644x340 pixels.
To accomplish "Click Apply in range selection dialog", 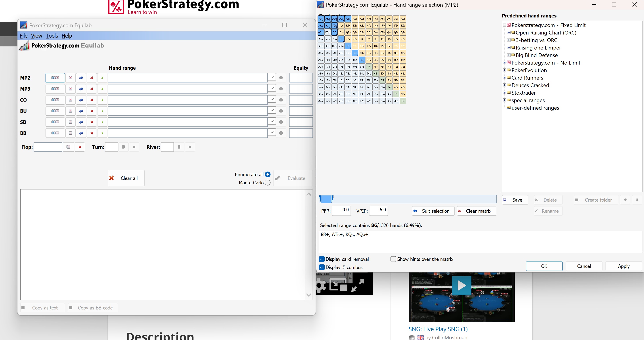I will [623, 266].
